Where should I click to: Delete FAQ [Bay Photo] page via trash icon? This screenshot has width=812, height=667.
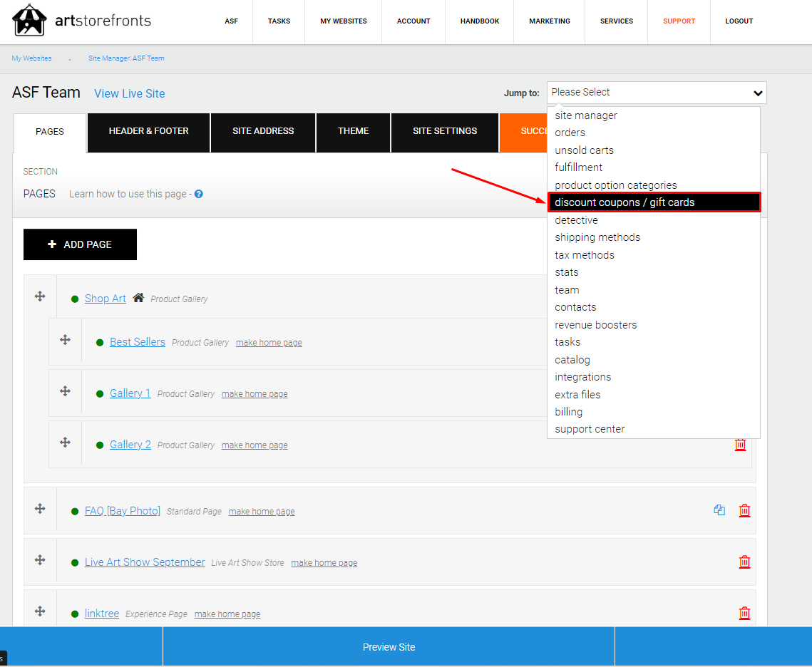click(x=745, y=510)
